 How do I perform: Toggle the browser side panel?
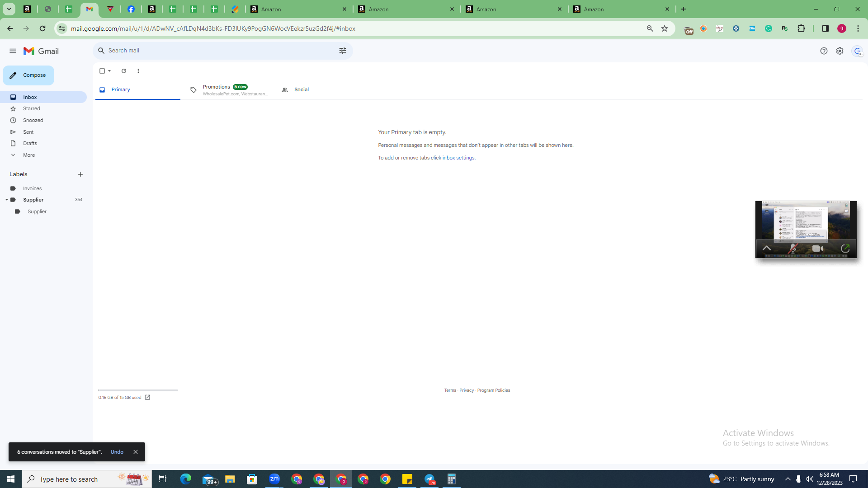[x=825, y=28]
